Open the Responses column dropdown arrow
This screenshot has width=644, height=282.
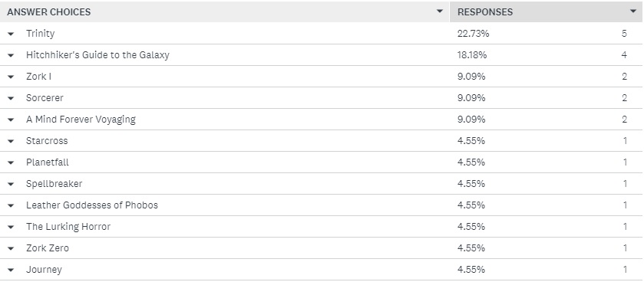[633, 11]
